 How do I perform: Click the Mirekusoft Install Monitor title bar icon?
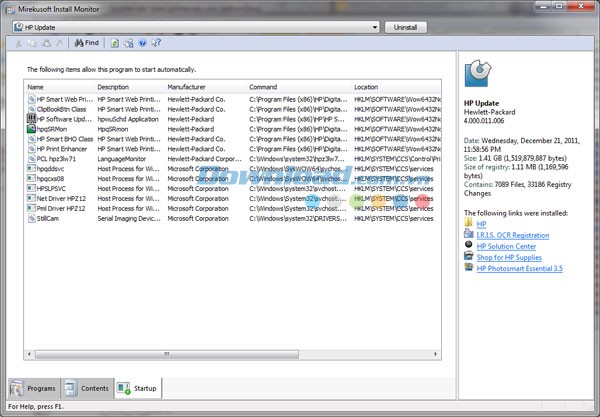10,9
